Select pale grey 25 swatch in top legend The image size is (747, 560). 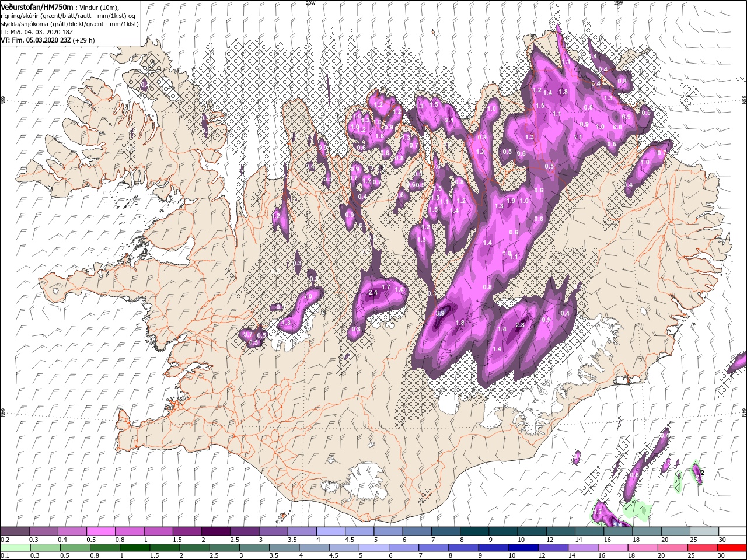[x=704, y=531]
